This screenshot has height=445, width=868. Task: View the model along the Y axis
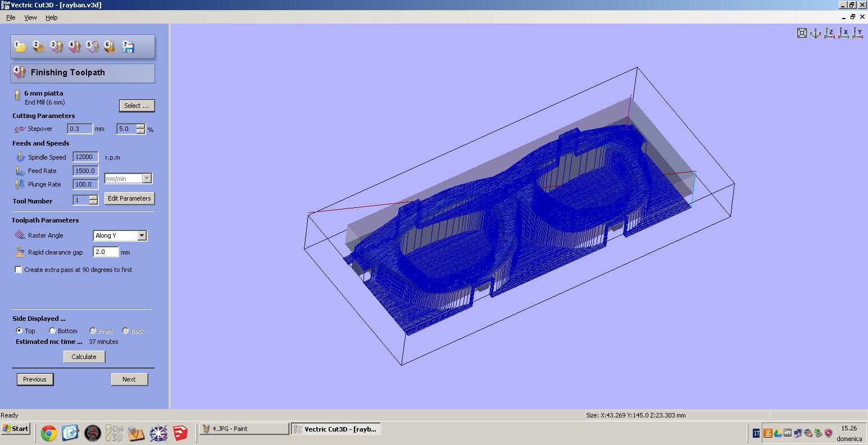point(857,33)
